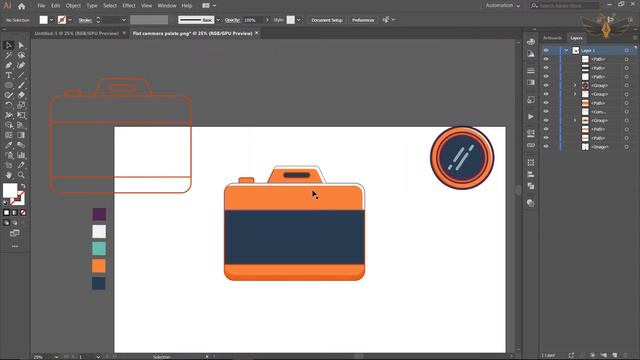Hide the <Com...> compound path eye
The image size is (640, 360).
coord(546,111)
